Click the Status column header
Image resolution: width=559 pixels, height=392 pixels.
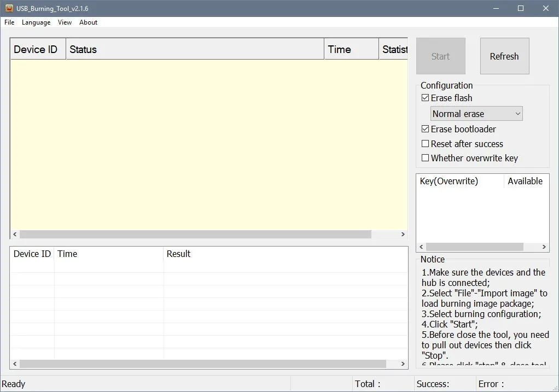195,49
